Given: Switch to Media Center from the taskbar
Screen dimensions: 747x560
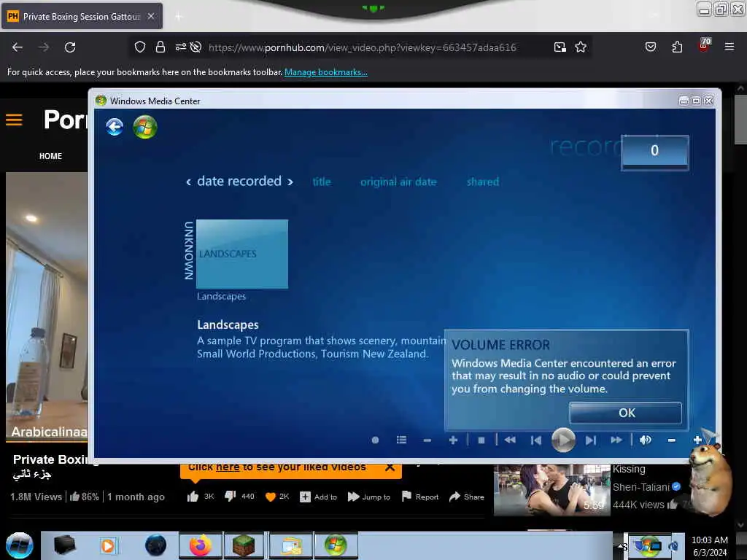Looking at the screenshot, I should (336, 545).
